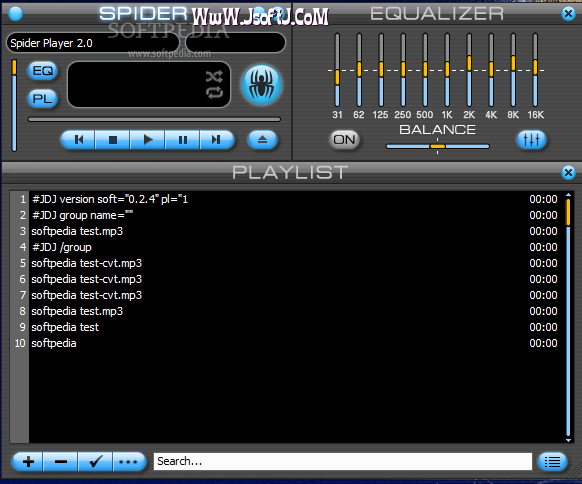Screen dimensions: 582x484
Task: Click the playlist Search field
Action: pos(343,461)
